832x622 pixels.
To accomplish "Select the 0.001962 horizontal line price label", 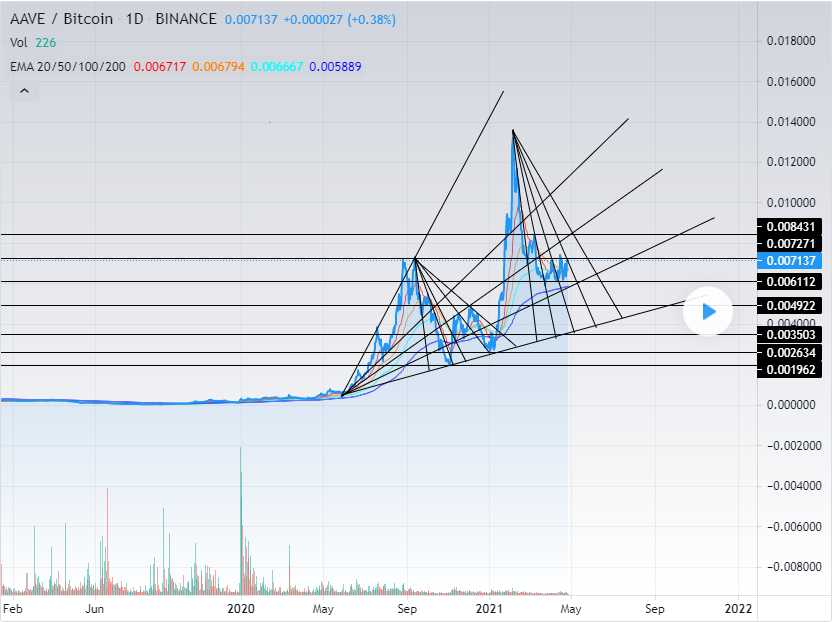I will point(793,370).
